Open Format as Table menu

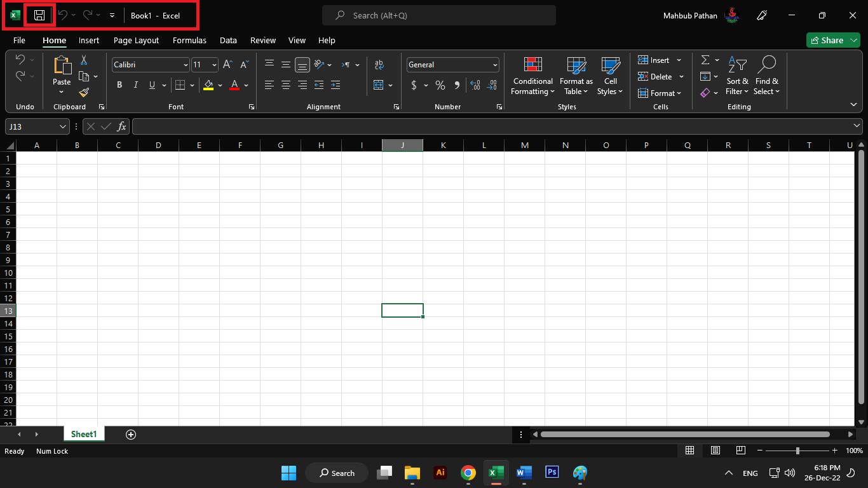click(576, 76)
